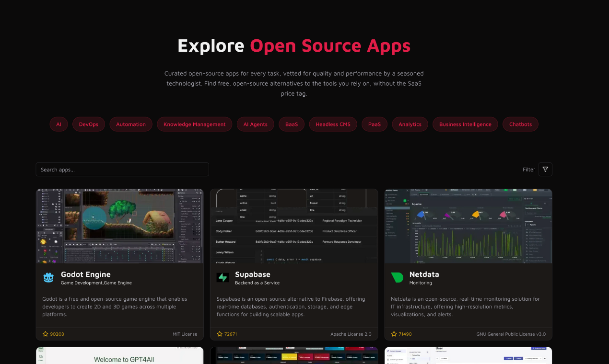Click the Filter label text
This screenshot has width=609, height=364.
[529, 170]
